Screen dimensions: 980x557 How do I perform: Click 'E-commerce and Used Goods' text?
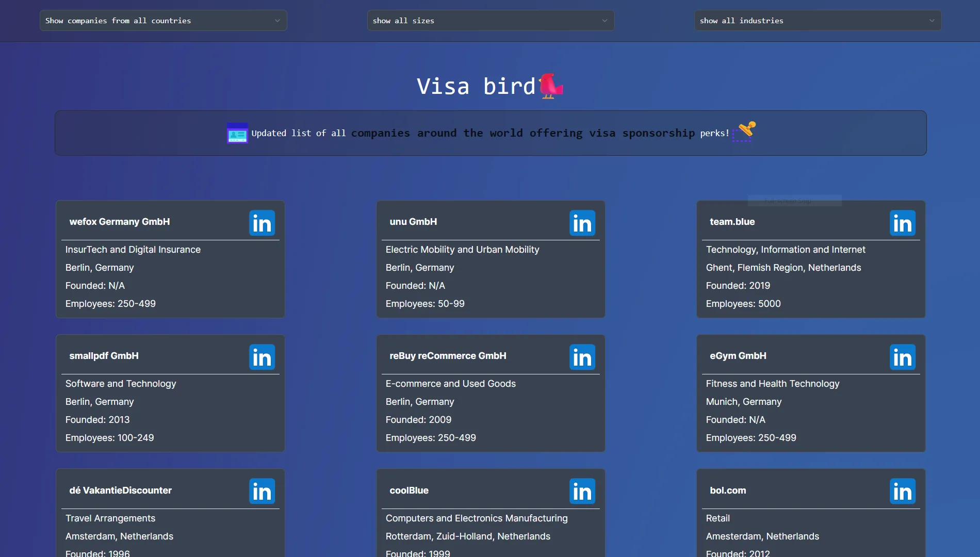click(x=451, y=384)
